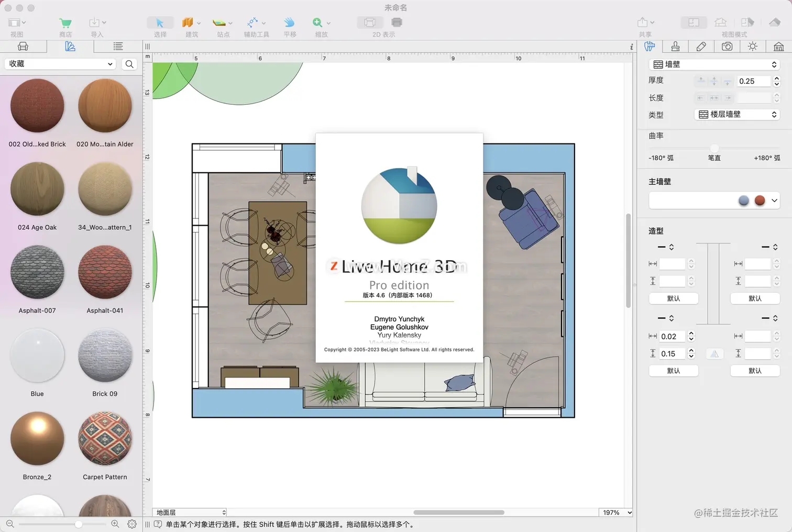Toggle the 2D plan view mode
This screenshot has height=532, width=792.
[x=694, y=23]
